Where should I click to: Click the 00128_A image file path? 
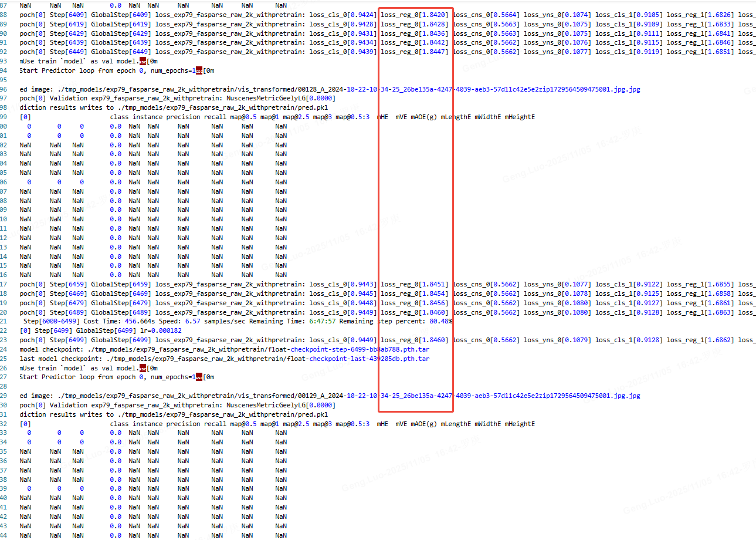pyautogui.click(x=349, y=89)
